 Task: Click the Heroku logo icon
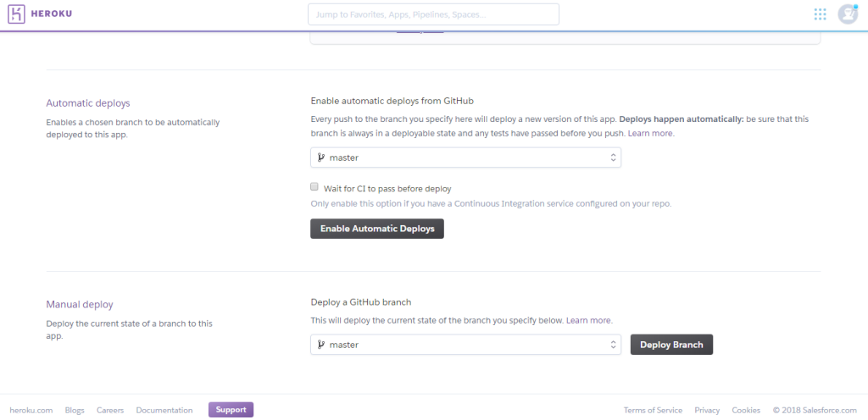click(17, 14)
